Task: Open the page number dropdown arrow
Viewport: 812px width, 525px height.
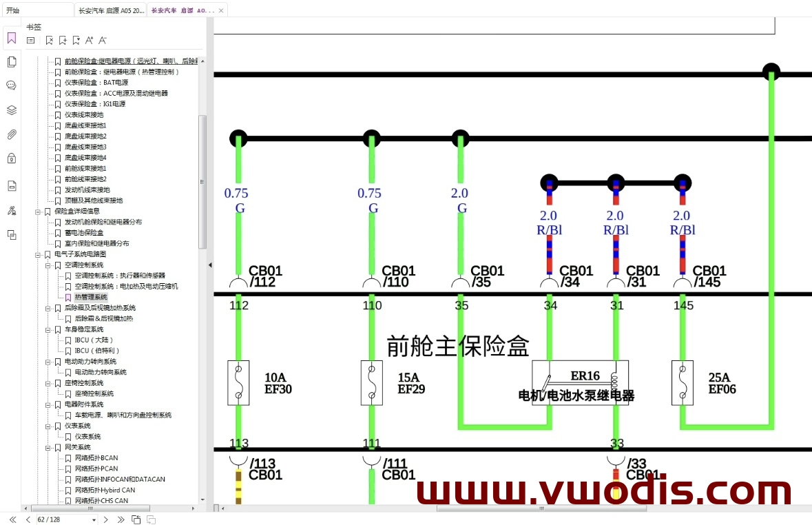Action: (x=94, y=519)
